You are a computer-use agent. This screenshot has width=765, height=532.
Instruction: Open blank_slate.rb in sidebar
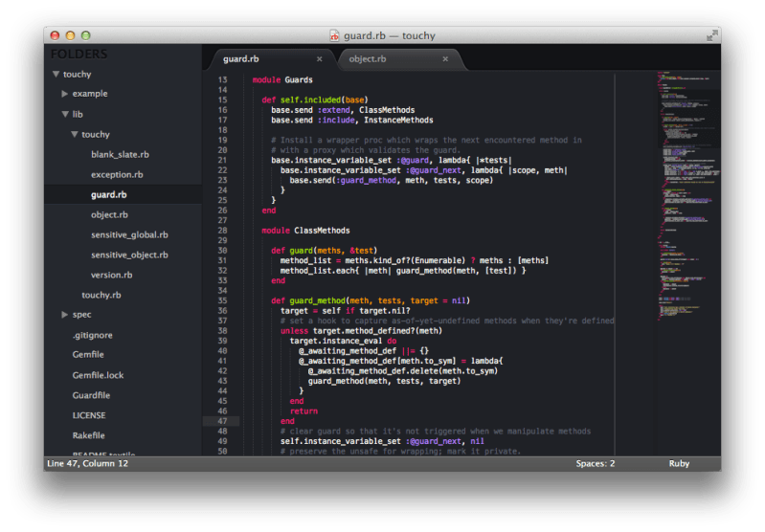pos(120,155)
